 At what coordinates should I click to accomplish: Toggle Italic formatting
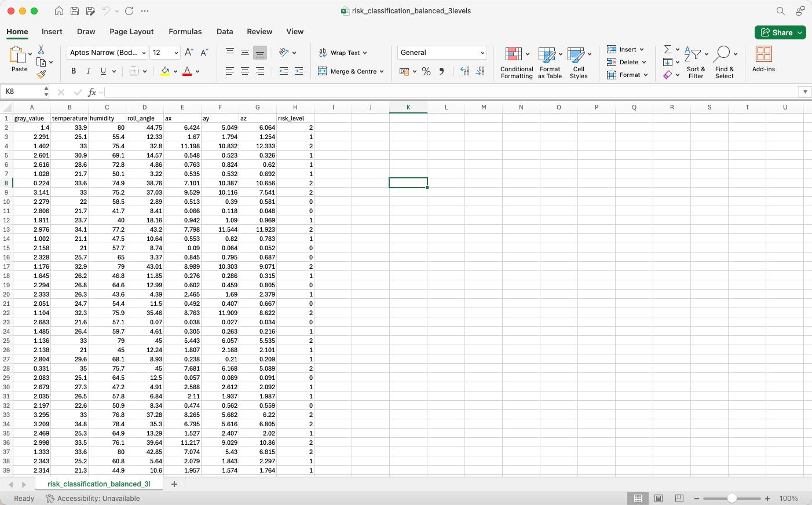tap(89, 71)
